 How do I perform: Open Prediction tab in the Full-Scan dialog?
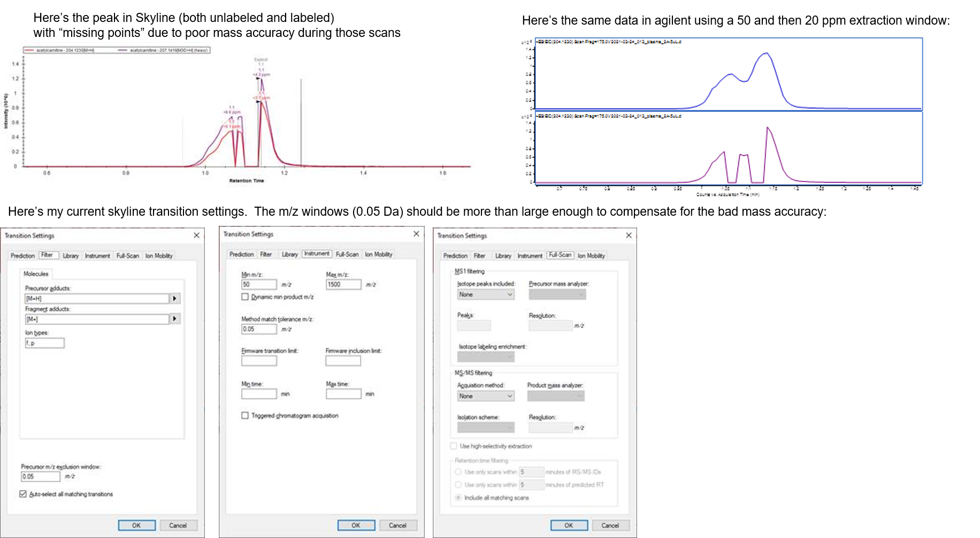(x=455, y=256)
